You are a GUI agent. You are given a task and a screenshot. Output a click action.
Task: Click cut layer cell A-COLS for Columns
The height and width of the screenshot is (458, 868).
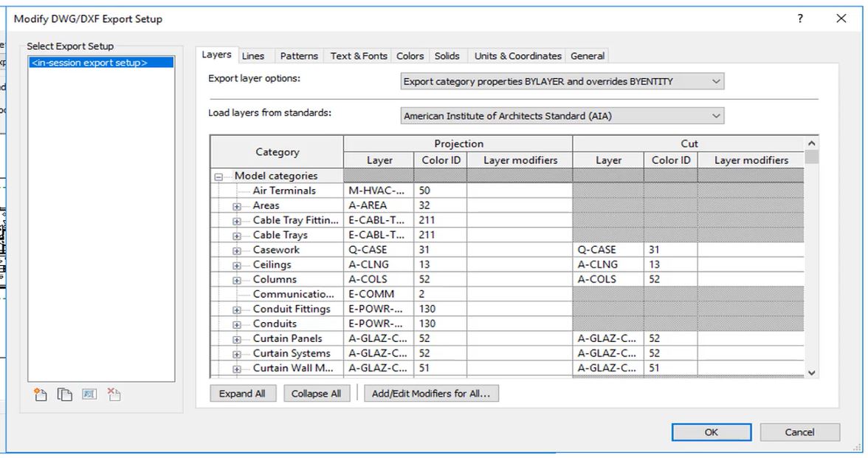tap(608, 279)
